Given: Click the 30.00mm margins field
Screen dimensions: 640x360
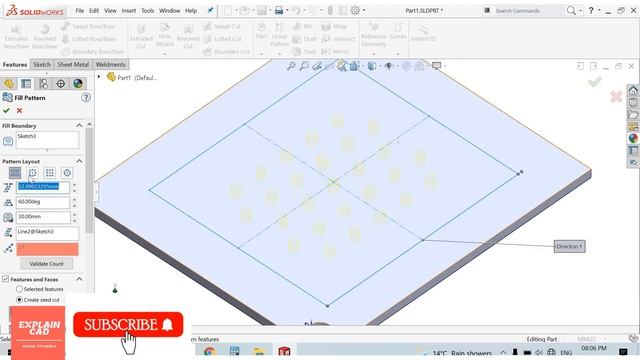Looking at the screenshot, I should click(x=43, y=217).
